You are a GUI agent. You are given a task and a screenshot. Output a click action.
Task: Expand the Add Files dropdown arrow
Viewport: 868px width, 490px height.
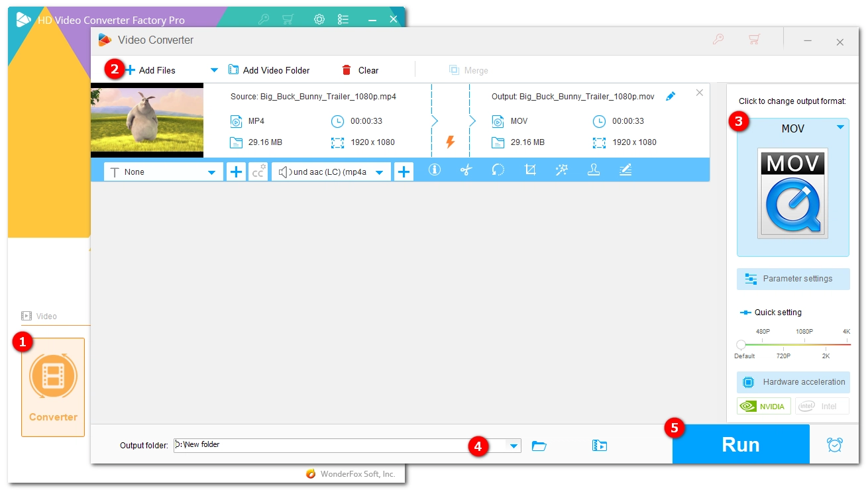pos(214,70)
